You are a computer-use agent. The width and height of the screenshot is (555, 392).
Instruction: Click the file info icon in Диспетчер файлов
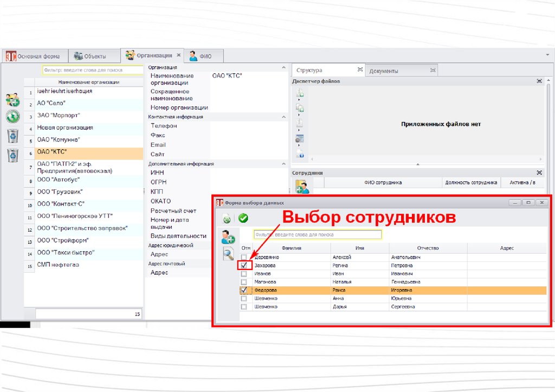[x=300, y=156]
